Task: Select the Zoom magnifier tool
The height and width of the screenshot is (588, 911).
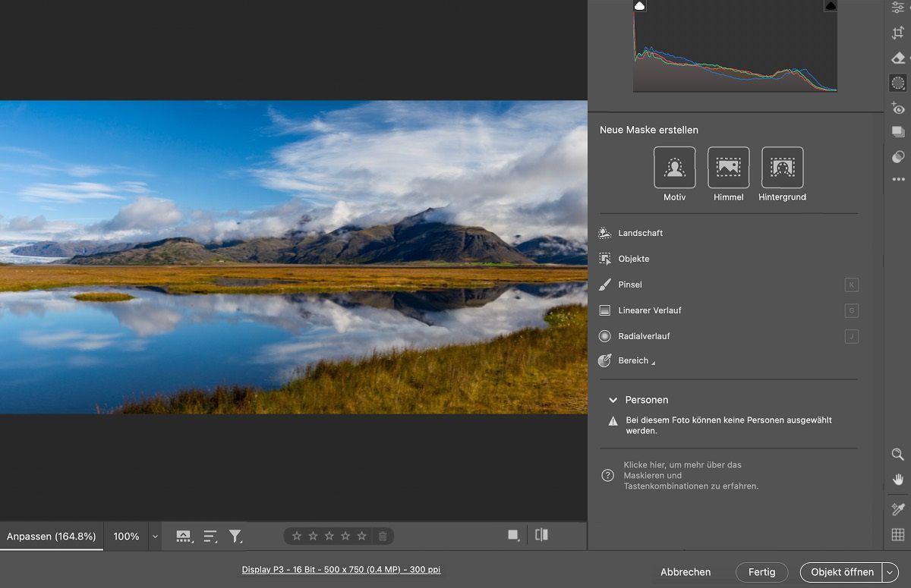Action: point(898,454)
